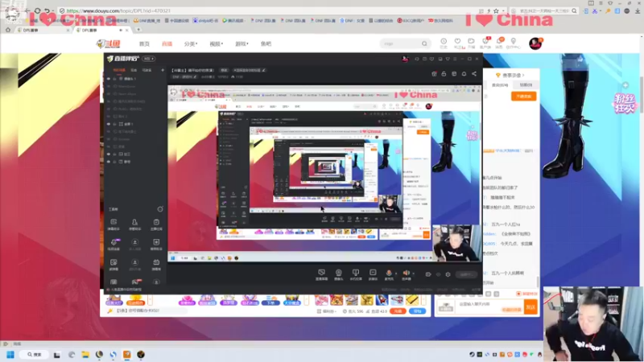This screenshot has height=362, width=644.
Task: Click toolbox refresh circle icon
Action: pos(159,209)
